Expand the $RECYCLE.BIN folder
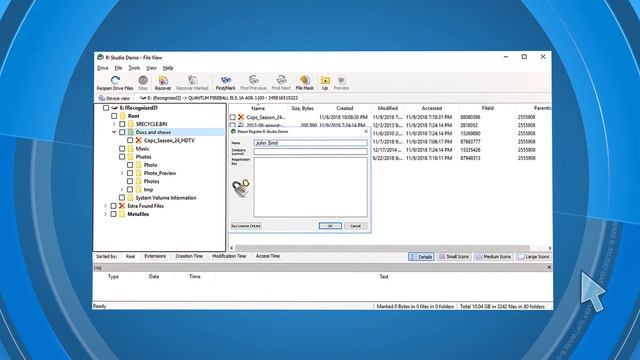This screenshot has width=640, height=360. [x=114, y=124]
